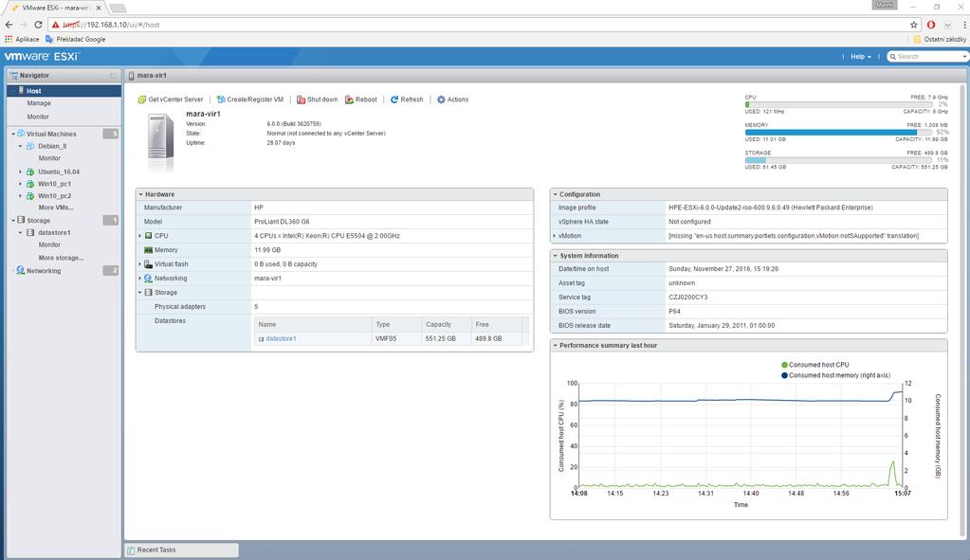Collapse the Storage node in Navigator
Image resolution: width=970 pixels, height=560 pixels.
point(13,220)
